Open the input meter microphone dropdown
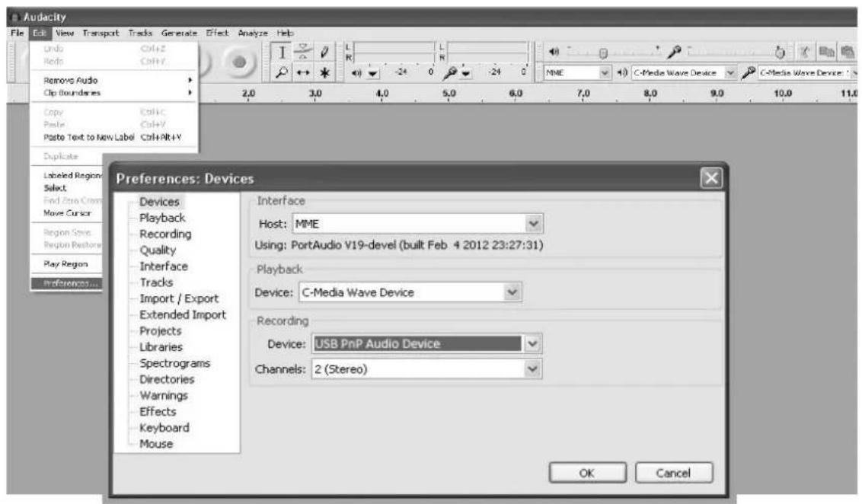862x504 pixels. pyautogui.click(x=465, y=73)
